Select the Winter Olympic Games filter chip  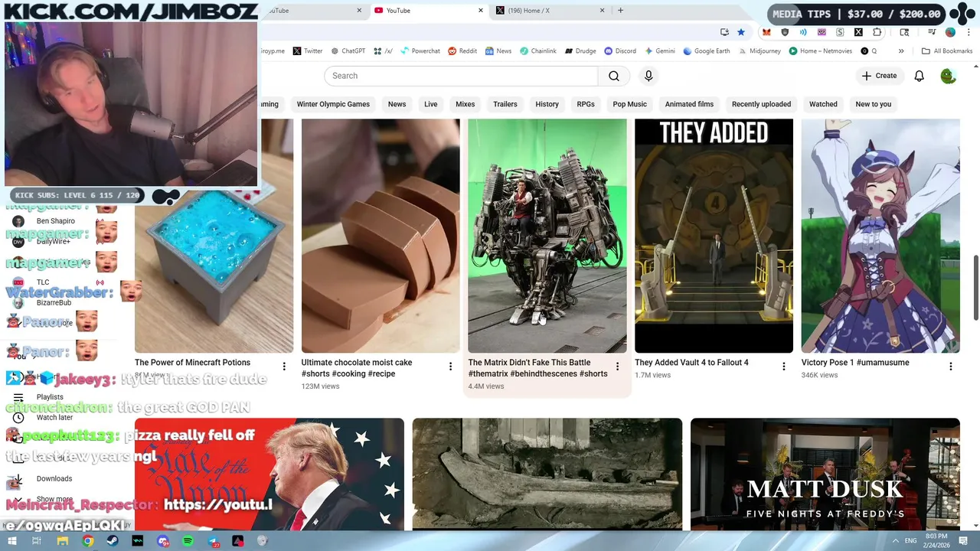pyautogui.click(x=333, y=104)
